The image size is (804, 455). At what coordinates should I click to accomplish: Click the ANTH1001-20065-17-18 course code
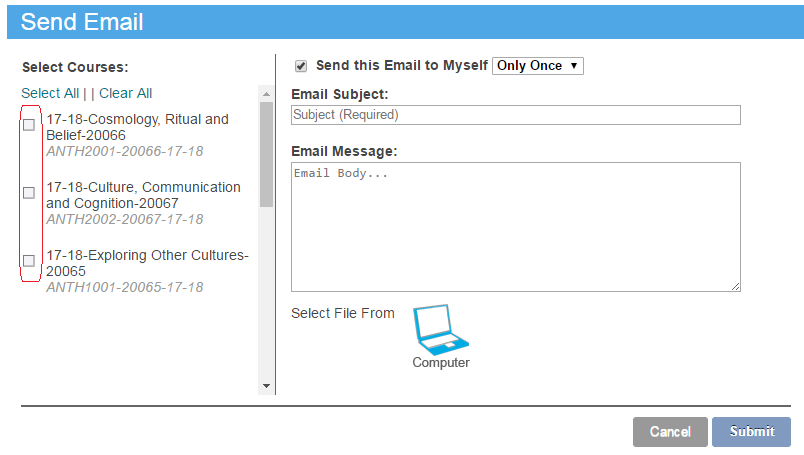click(125, 287)
